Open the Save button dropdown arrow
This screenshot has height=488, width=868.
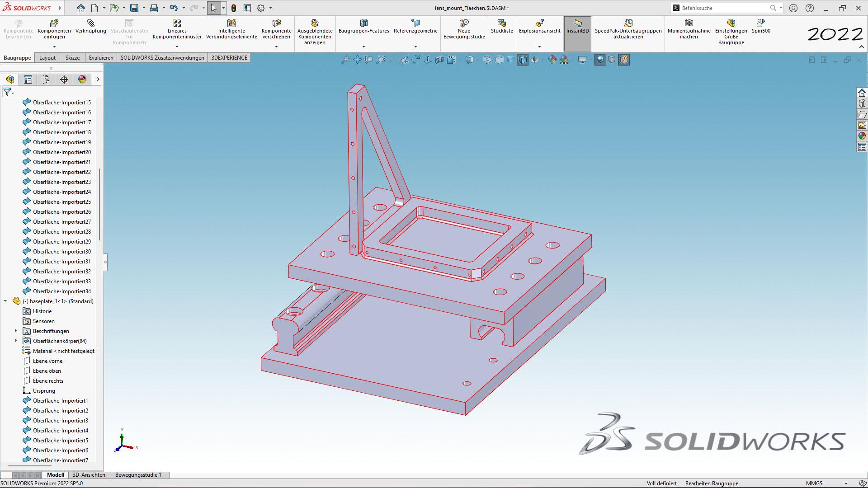144,8
